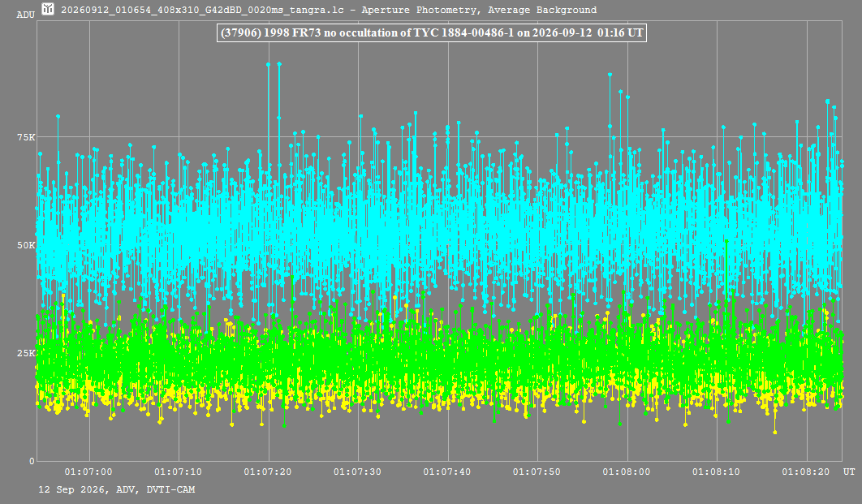Image resolution: width=862 pixels, height=504 pixels.
Task: Select the 25K axis value
Action: (x=26, y=353)
